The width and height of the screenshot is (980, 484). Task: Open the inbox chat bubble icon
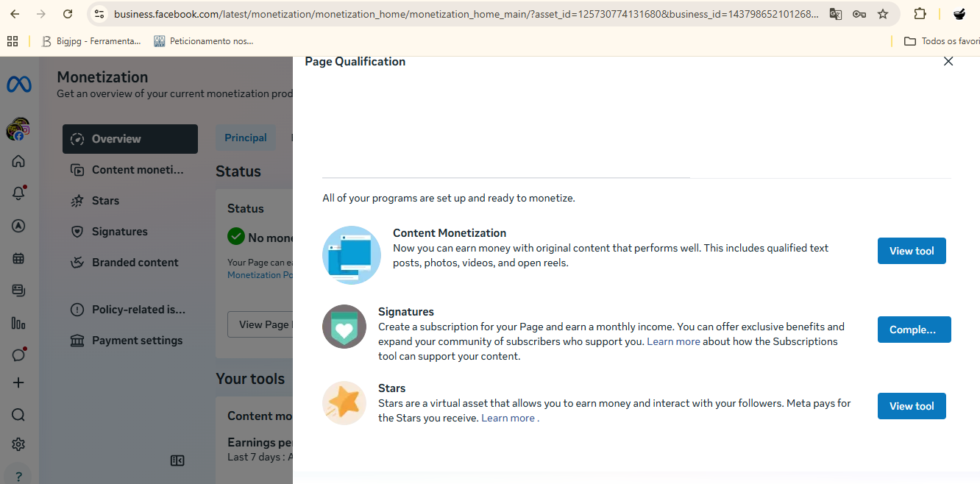click(18, 355)
